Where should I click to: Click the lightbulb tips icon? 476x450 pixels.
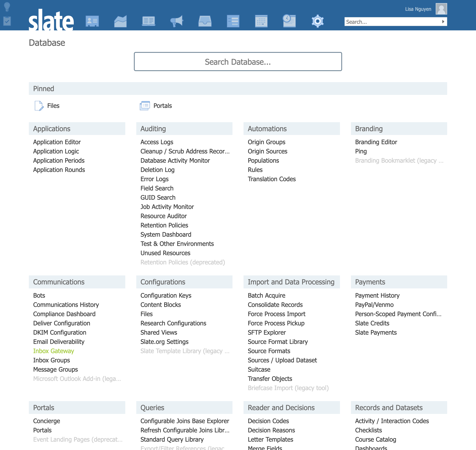[7, 7]
